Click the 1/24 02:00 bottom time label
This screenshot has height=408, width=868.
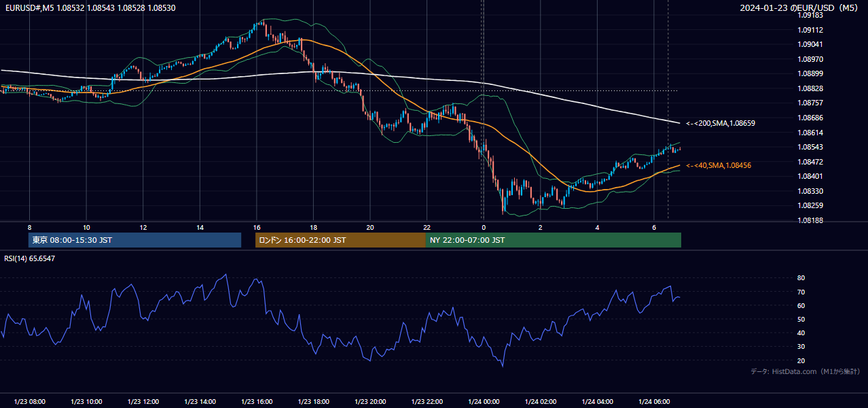click(x=541, y=402)
